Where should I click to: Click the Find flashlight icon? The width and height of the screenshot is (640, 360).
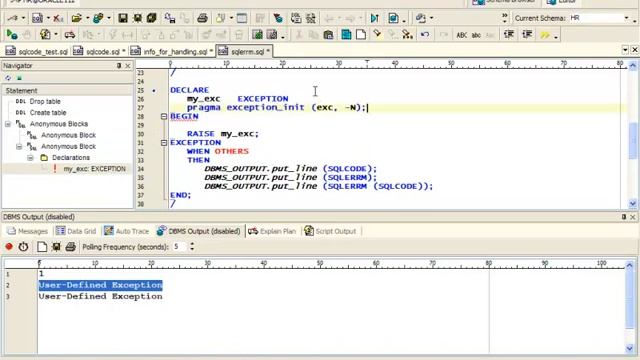377,34
